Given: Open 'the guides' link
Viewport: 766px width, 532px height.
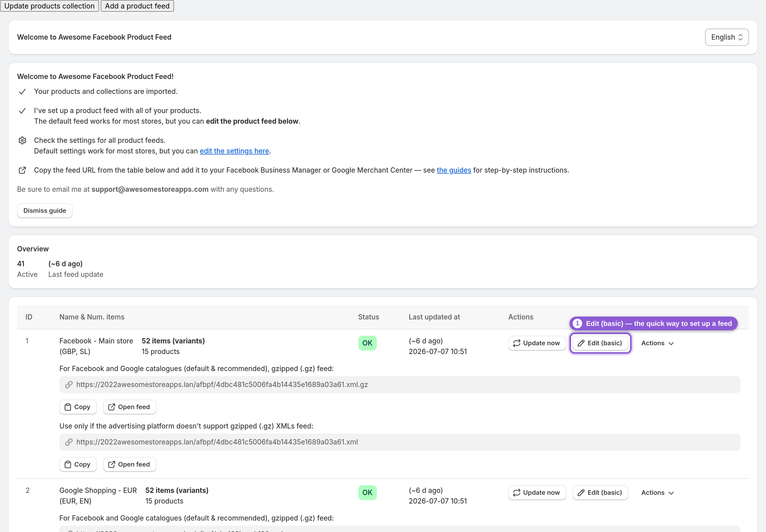Looking at the screenshot, I should click(x=454, y=170).
